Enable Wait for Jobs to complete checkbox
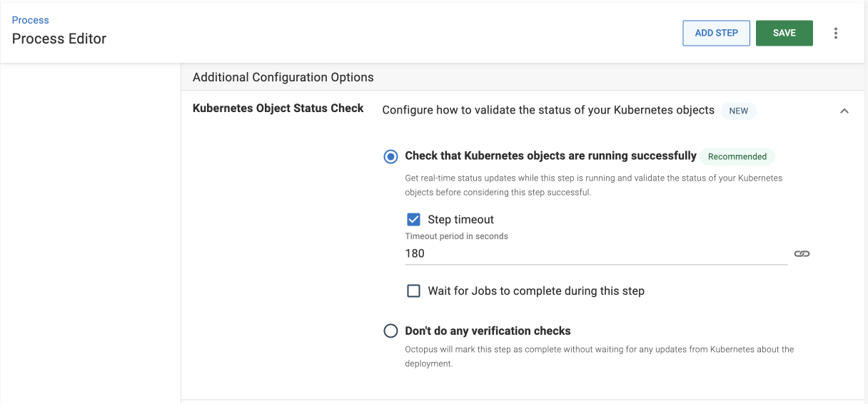 click(x=413, y=291)
